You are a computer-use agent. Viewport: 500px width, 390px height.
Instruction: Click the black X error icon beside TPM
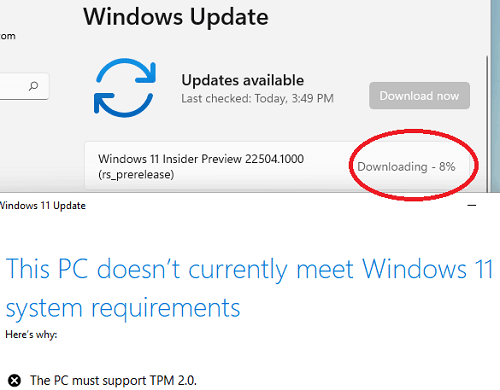(14, 380)
